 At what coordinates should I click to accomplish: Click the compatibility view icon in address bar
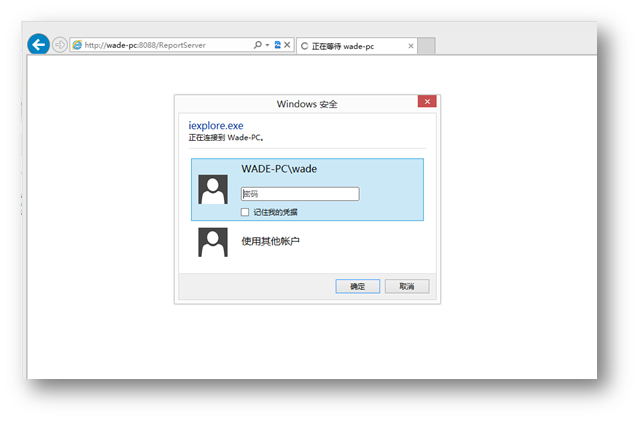[278, 45]
